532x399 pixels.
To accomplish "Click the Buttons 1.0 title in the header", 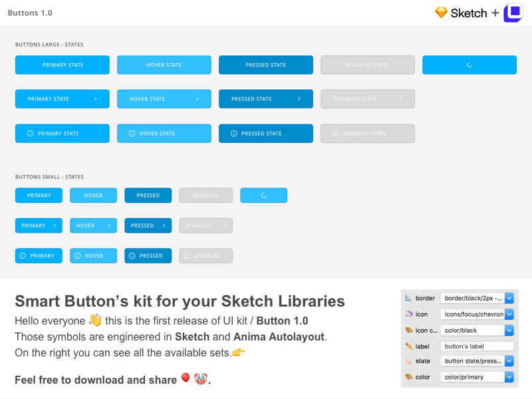I will coord(29,13).
